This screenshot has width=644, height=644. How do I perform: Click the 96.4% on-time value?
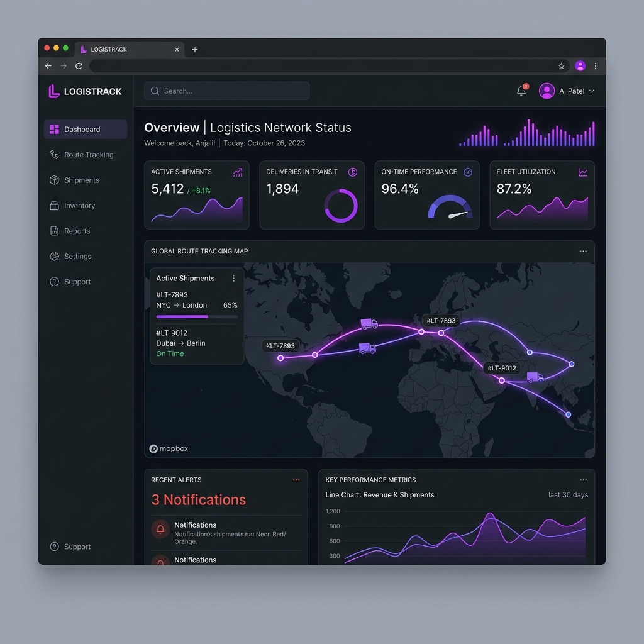pos(400,189)
